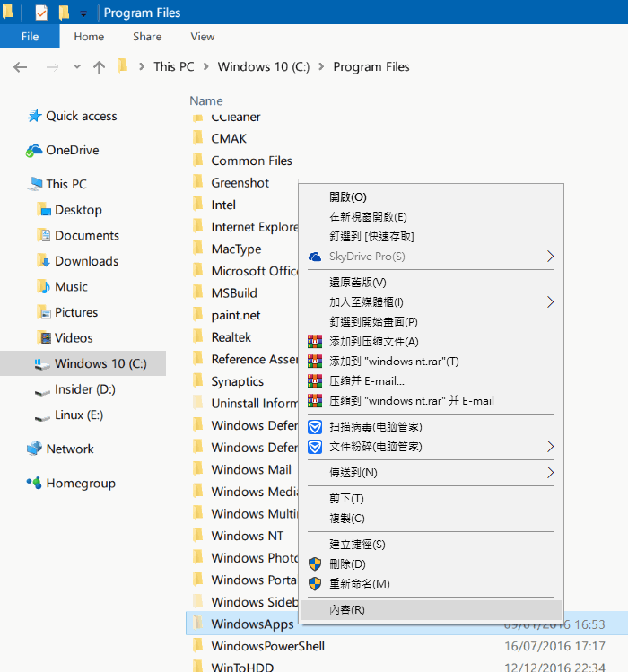The width and height of the screenshot is (628, 672).
Task: Choose 压缩并 E-mail... entry
Action: pyautogui.click(x=367, y=381)
